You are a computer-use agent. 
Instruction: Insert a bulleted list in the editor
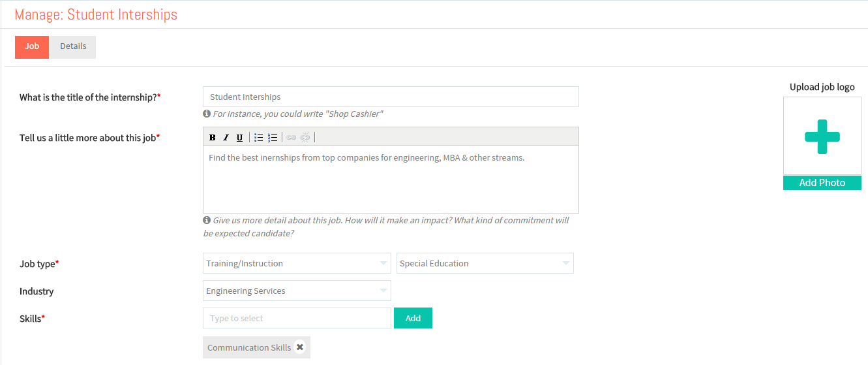pos(258,137)
